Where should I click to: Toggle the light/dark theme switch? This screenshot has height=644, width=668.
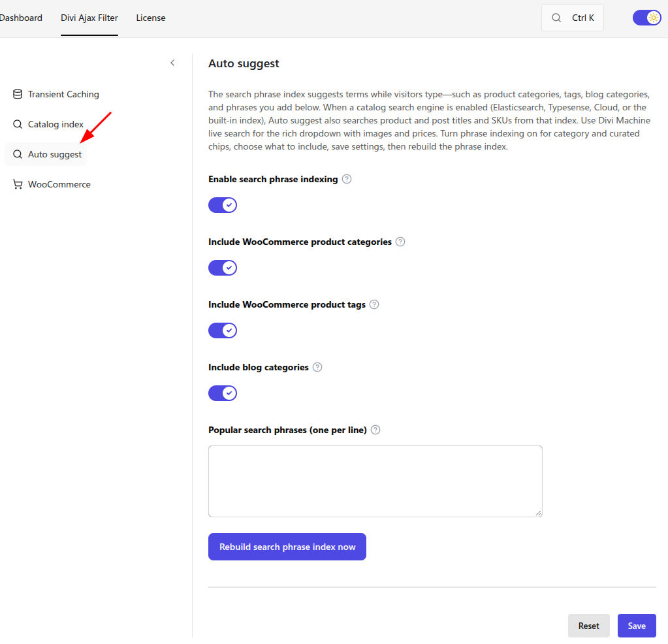point(646,18)
